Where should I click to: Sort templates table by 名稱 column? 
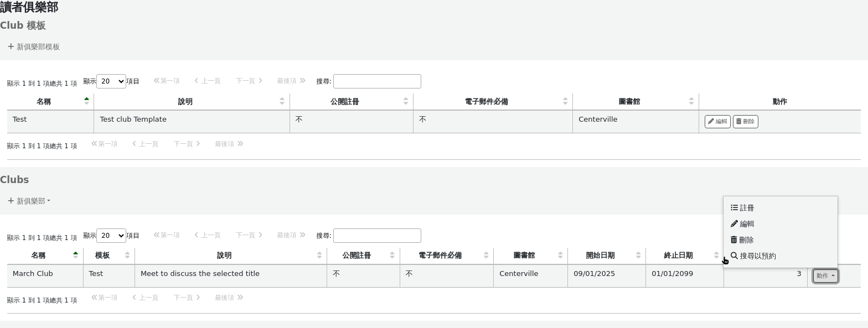coord(50,102)
